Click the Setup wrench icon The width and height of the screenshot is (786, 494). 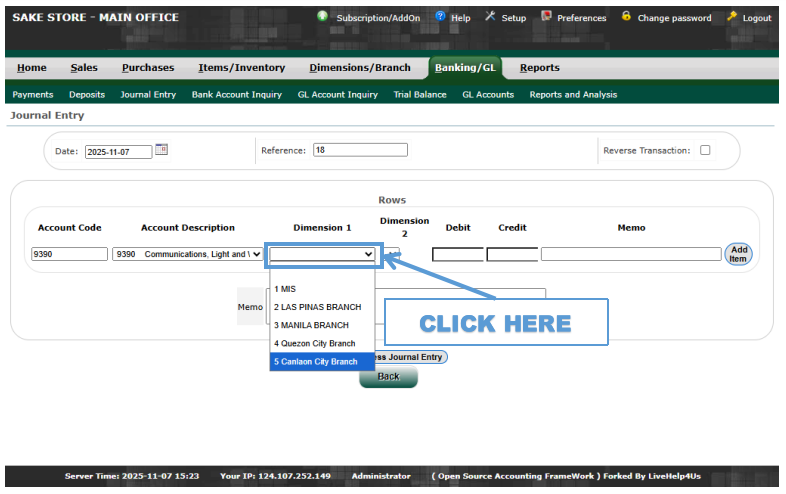(490, 17)
